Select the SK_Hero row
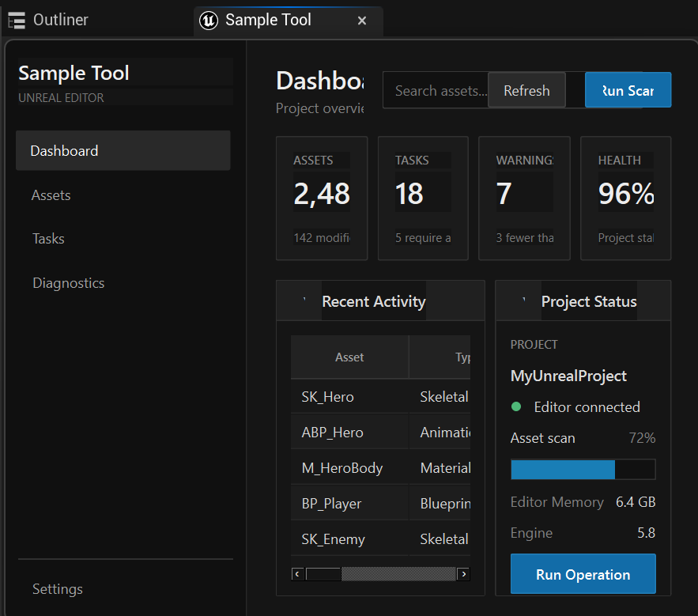This screenshot has height=616, width=698. [x=380, y=396]
